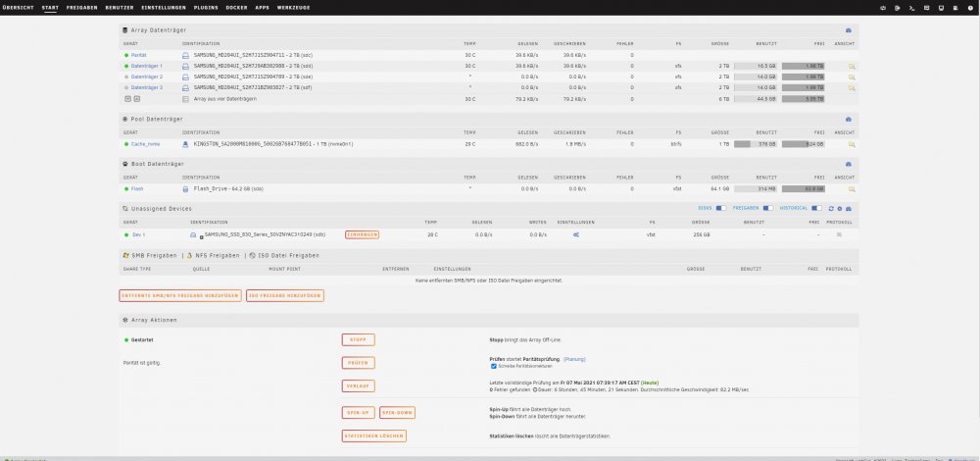The image size is (980, 461).
Task: Open Unassigned Devices settings gear icon
Action: click(x=840, y=208)
